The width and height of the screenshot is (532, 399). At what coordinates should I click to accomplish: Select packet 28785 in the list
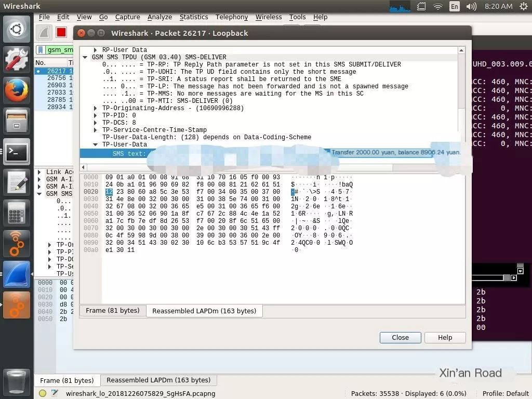click(54, 100)
